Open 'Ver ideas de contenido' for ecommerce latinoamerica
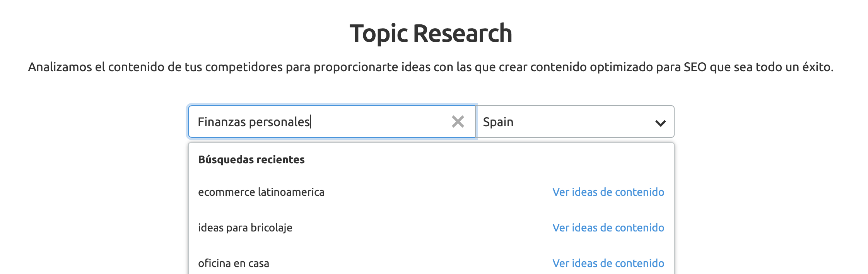 click(x=608, y=192)
